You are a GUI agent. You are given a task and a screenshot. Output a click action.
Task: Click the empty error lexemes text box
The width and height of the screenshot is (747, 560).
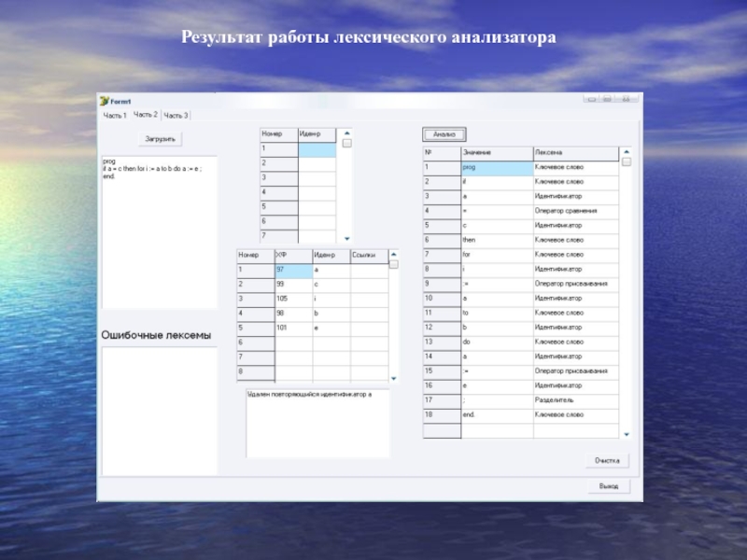(x=160, y=411)
